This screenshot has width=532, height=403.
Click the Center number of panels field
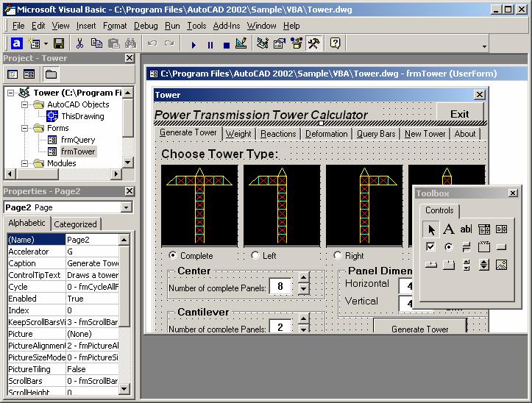[x=280, y=286]
